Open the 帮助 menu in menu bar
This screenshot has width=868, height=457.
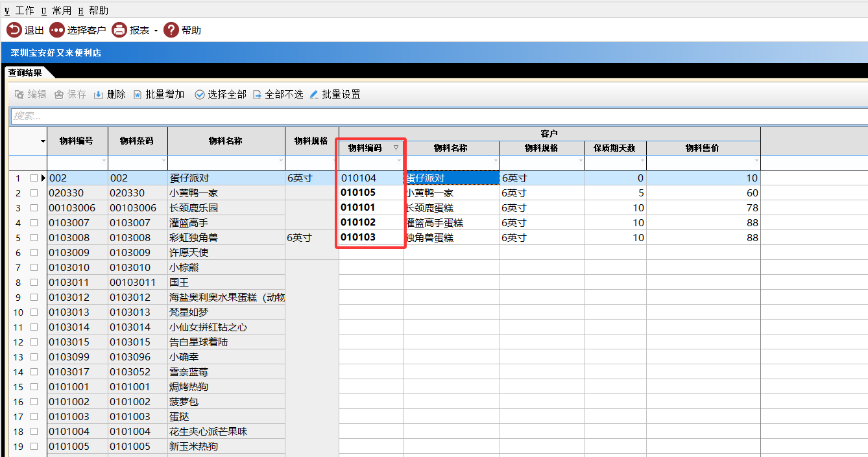point(93,10)
